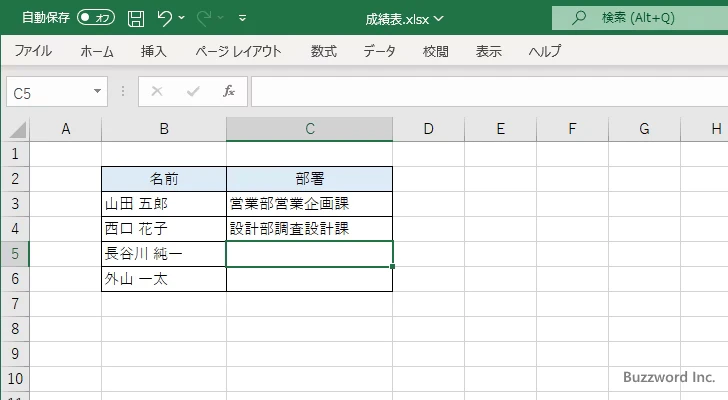Viewport: 728px width, 400px height.
Task: Select row 4 header
Action: pyautogui.click(x=15, y=229)
